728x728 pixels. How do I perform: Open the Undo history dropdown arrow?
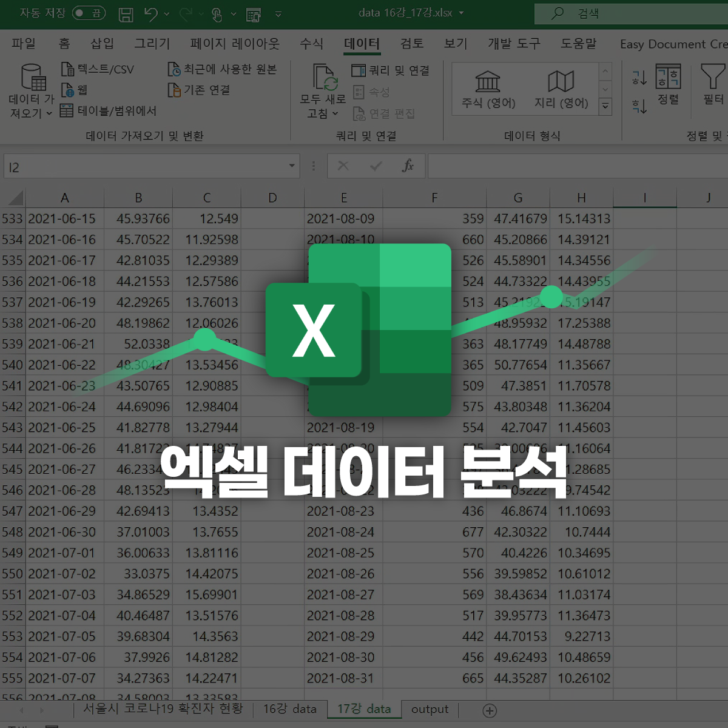167,14
